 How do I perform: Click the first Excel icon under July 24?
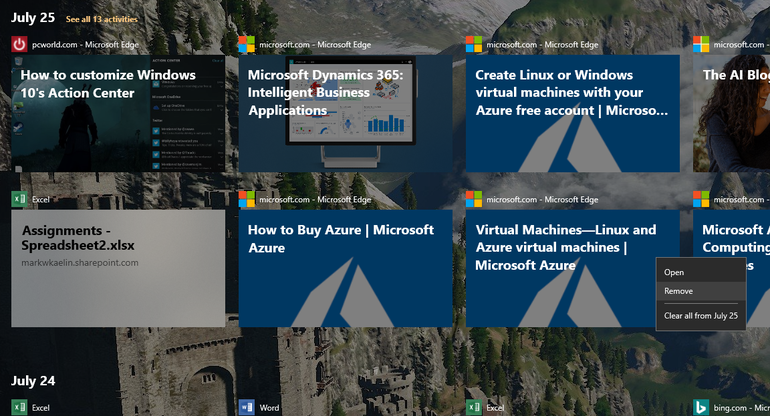point(19,408)
